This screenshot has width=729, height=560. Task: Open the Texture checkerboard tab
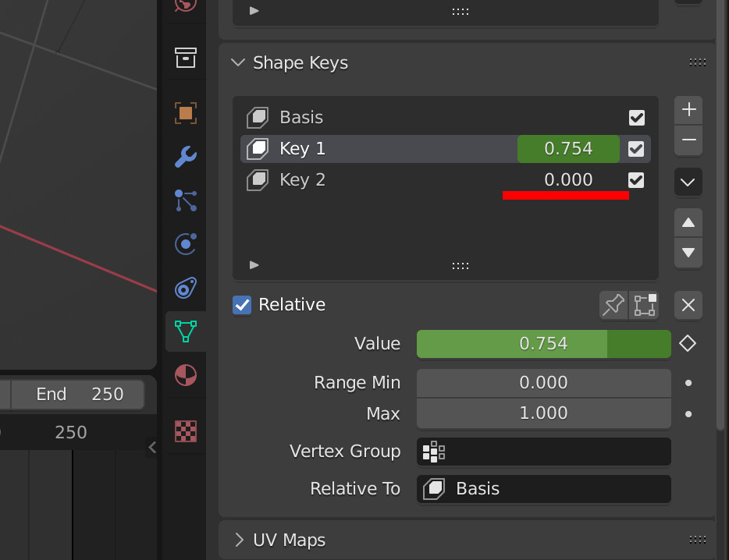point(186,431)
